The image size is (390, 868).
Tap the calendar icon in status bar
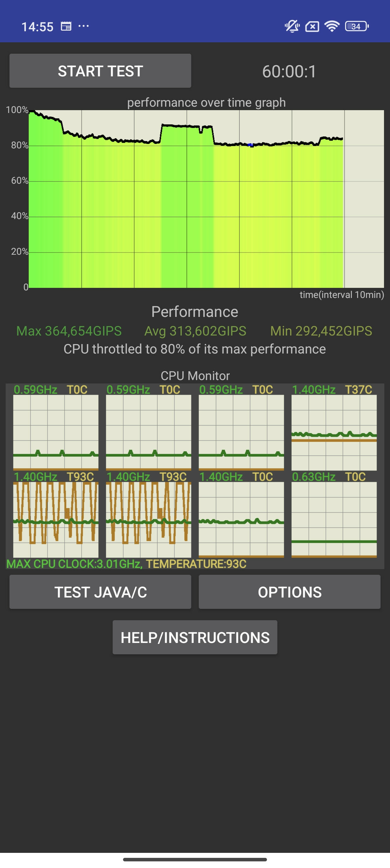tap(66, 26)
